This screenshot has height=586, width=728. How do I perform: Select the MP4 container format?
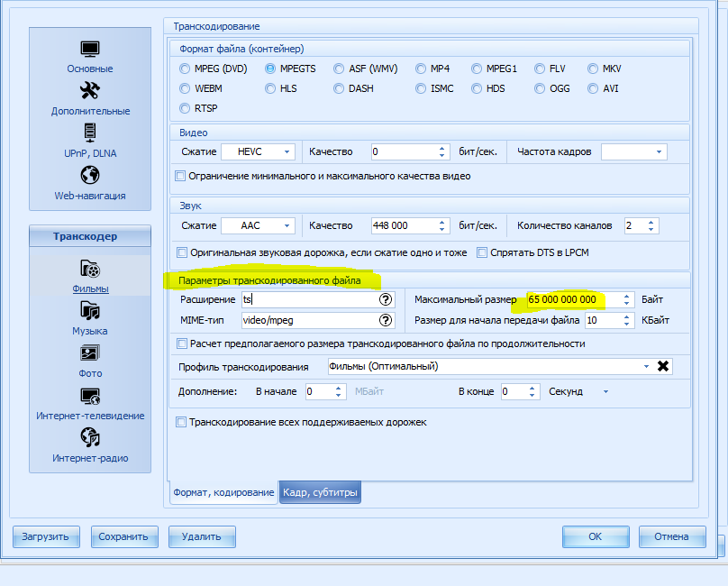click(x=421, y=69)
